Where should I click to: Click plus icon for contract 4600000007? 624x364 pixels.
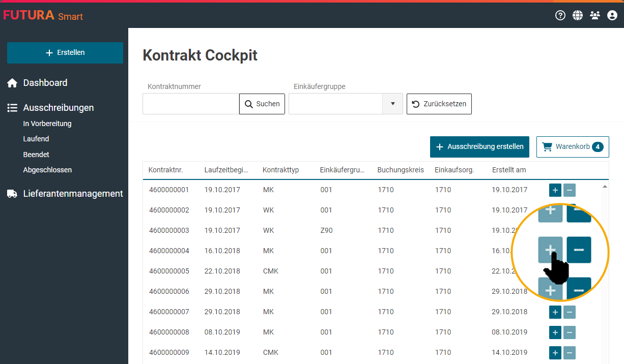[x=555, y=312]
